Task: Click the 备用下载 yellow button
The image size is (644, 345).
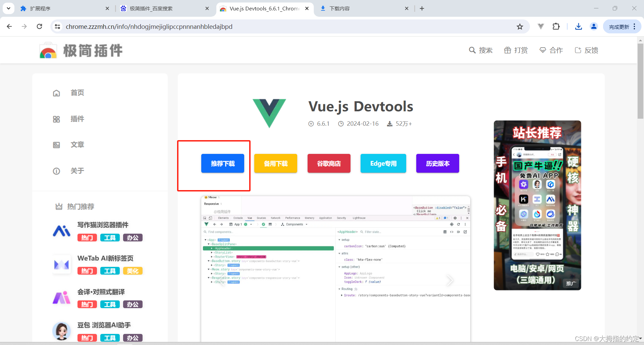Action: click(x=276, y=164)
